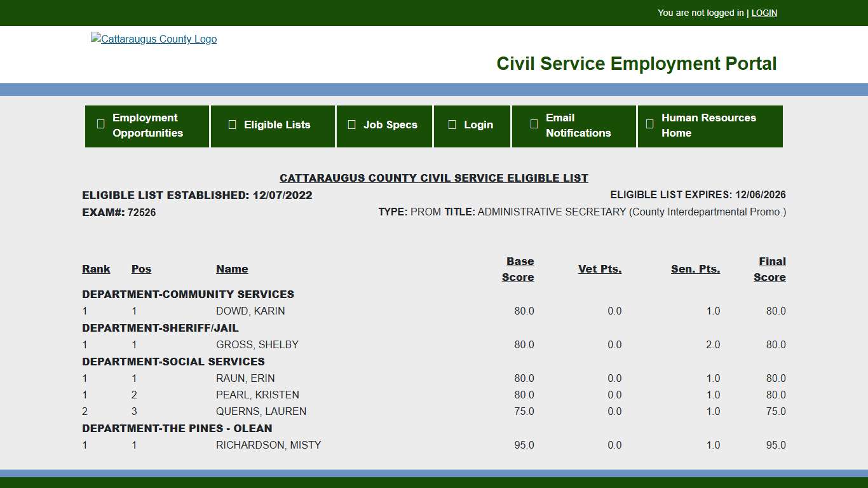Sort the table by Pos
868x488 pixels.
141,269
